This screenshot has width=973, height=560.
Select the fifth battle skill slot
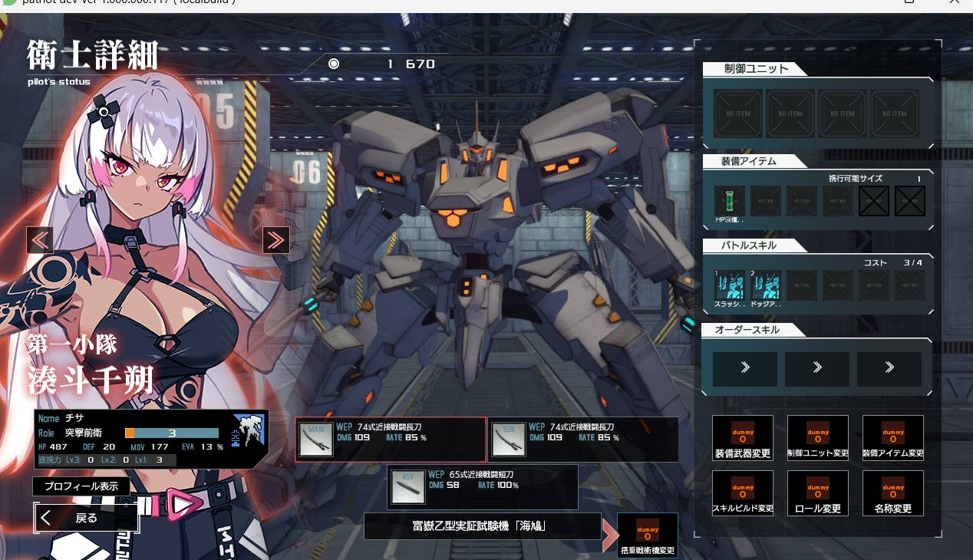(x=874, y=285)
